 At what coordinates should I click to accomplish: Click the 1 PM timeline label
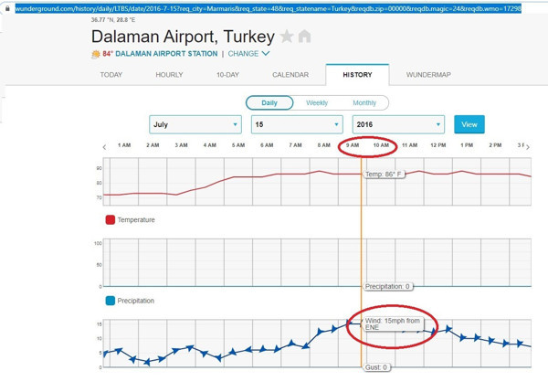coord(467,145)
